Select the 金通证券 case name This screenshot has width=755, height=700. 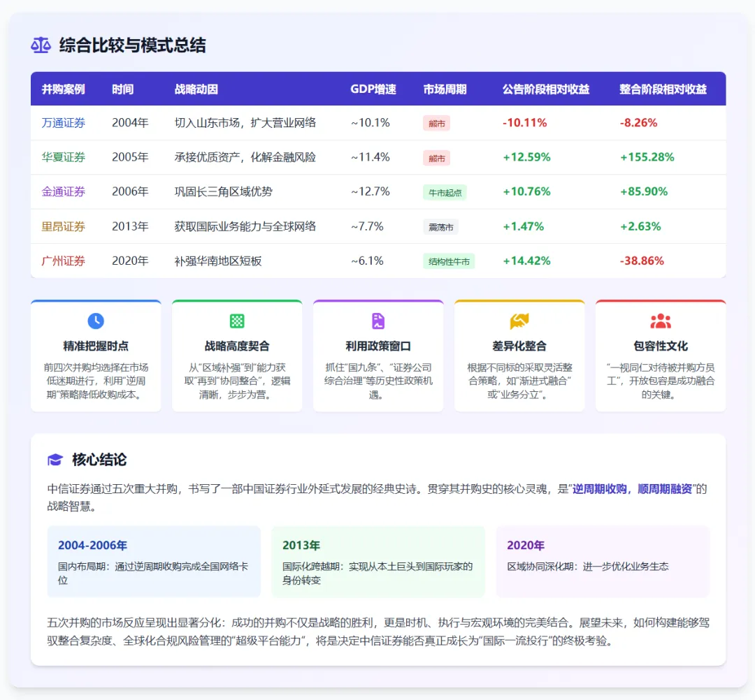(63, 191)
